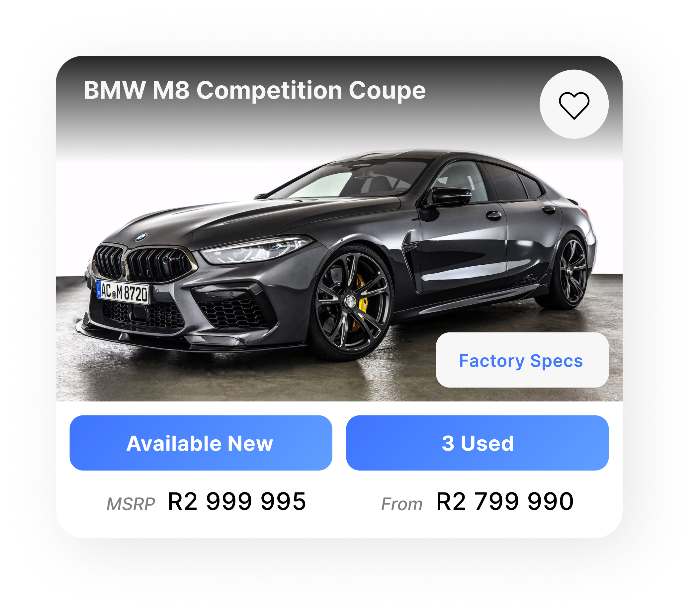Click the car's front license plate

(123, 292)
